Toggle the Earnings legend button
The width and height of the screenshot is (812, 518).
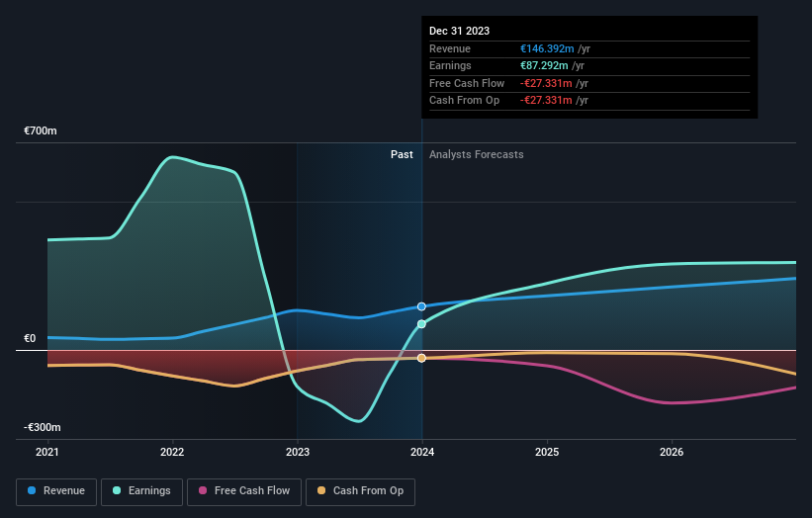(x=141, y=491)
